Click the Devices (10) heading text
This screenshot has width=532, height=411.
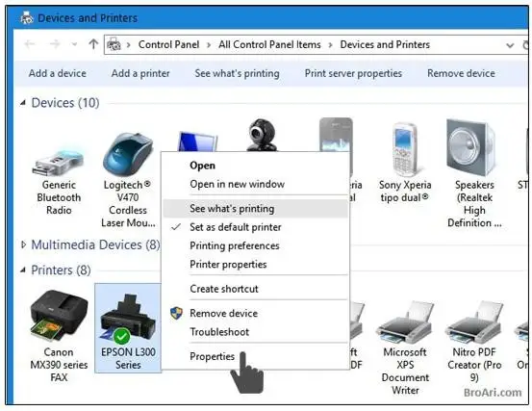coord(65,102)
